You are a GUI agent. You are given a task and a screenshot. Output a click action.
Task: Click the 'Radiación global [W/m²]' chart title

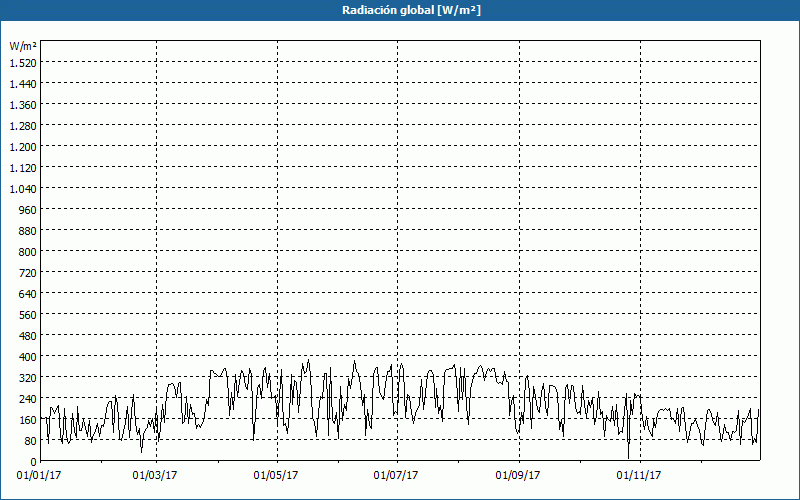tap(411, 10)
